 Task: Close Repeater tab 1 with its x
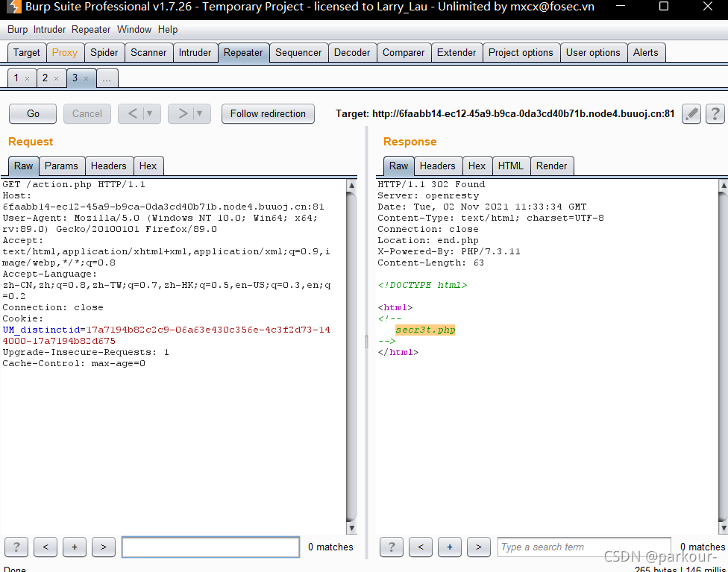tap(28, 78)
